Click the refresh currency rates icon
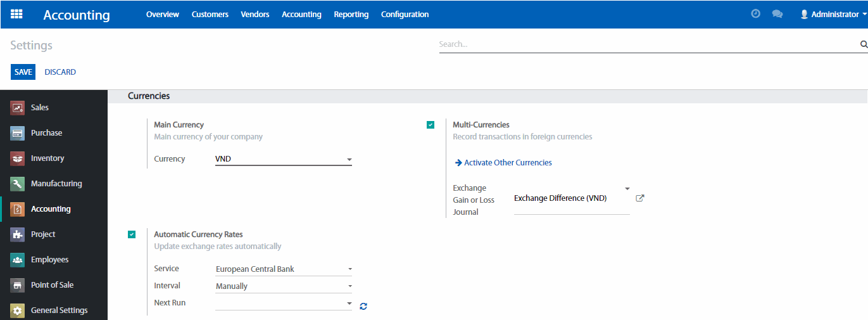Screen dimensions: 868x320 click(x=363, y=307)
